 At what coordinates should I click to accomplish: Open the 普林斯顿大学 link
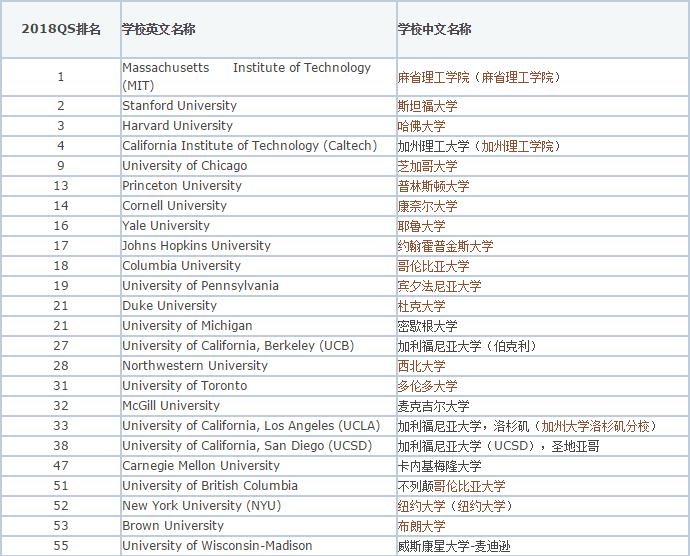[x=433, y=186]
